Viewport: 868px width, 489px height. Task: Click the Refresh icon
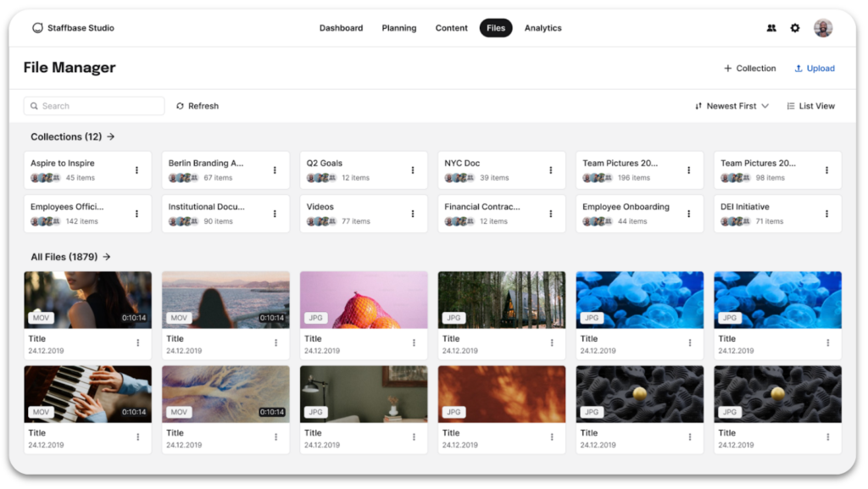coord(179,105)
